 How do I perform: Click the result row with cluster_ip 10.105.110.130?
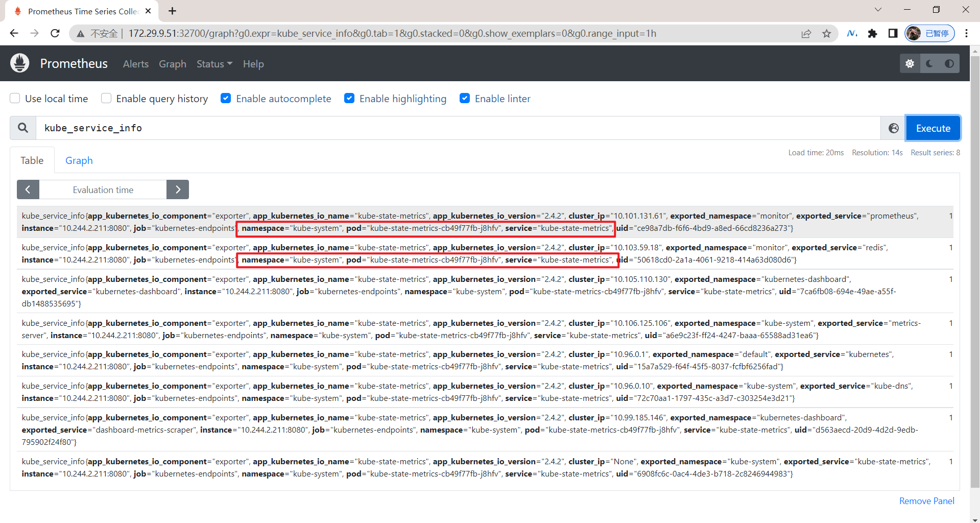485,291
